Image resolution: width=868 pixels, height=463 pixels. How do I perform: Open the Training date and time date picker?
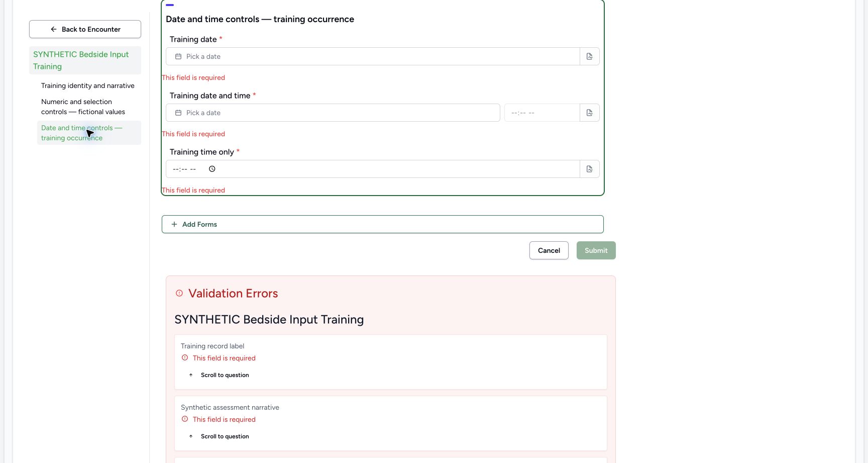point(333,113)
